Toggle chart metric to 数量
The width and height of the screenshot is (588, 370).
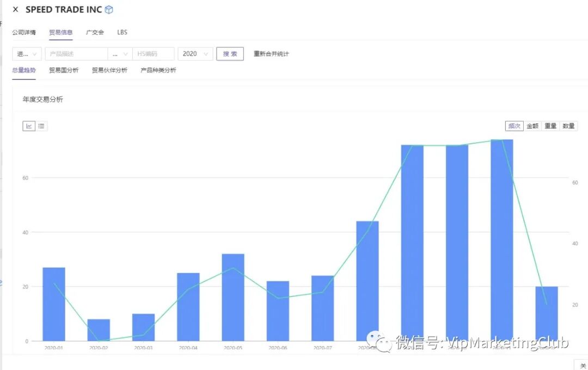[568, 126]
